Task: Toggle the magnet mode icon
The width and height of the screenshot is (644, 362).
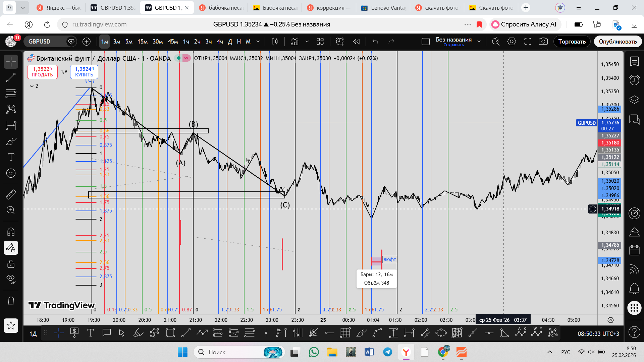Action: [x=11, y=232]
